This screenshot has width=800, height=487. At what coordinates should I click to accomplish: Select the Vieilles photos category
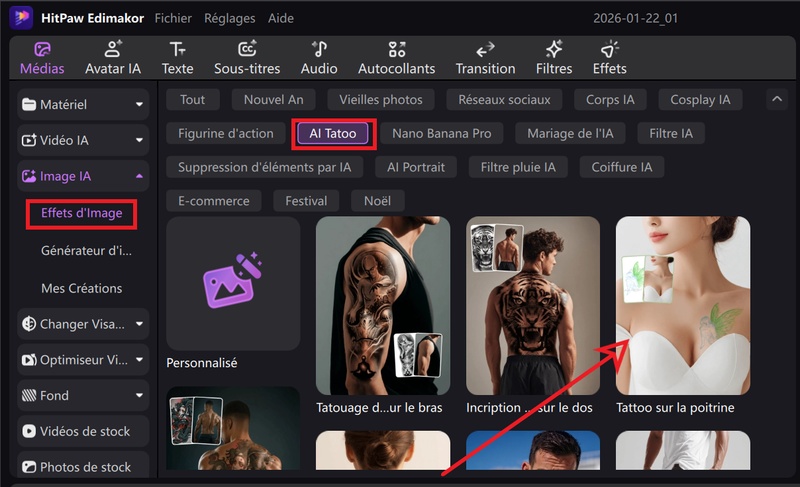(x=381, y=99)
